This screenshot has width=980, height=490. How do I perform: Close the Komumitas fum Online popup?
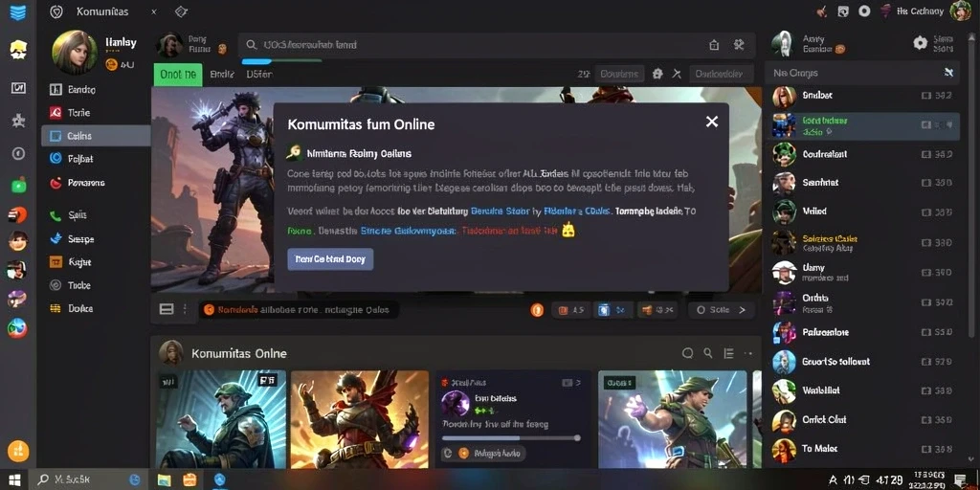pos(711,122)
